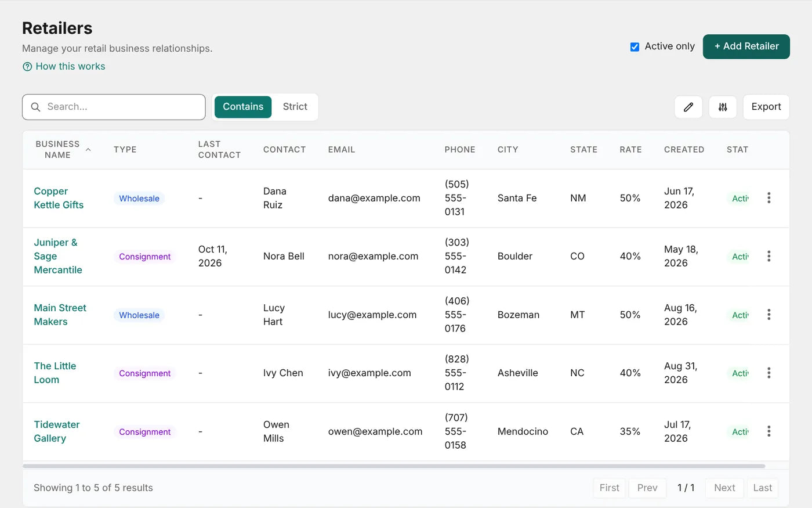The image size is (812, 508).
Task: Click contact name Ivy Chen
Action: tap(283, 373)
